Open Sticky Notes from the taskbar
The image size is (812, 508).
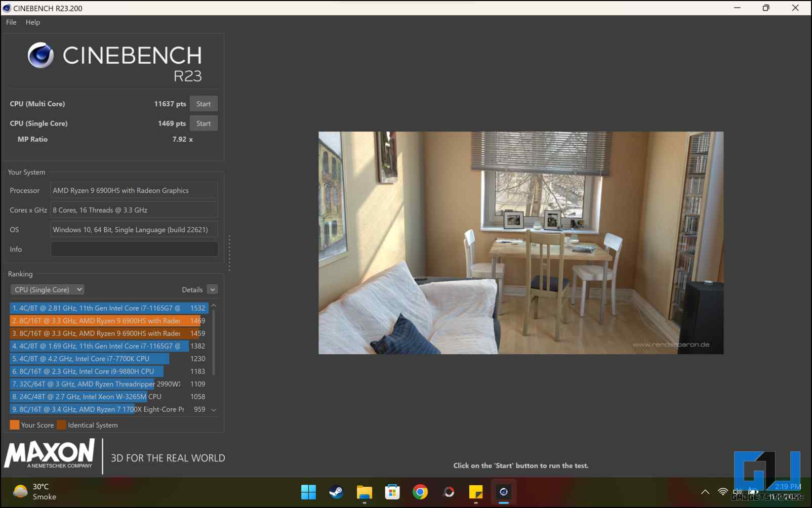[x=476, y=492]
